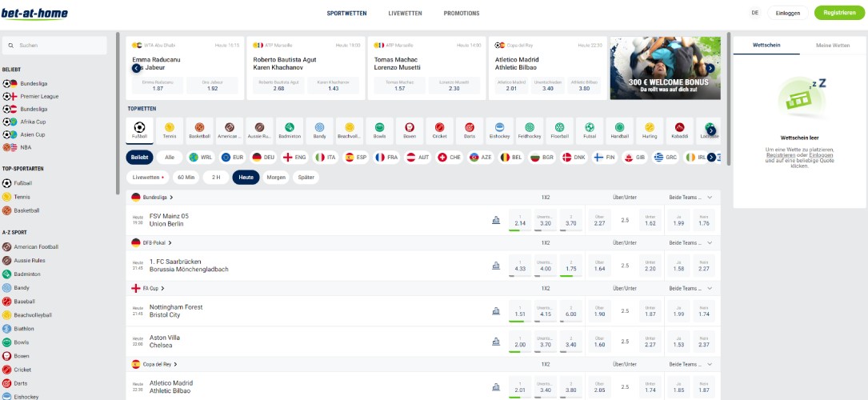Screen dimensions: 868x400
Task: Filter matches by Alle pill
Action: point(170,157)
